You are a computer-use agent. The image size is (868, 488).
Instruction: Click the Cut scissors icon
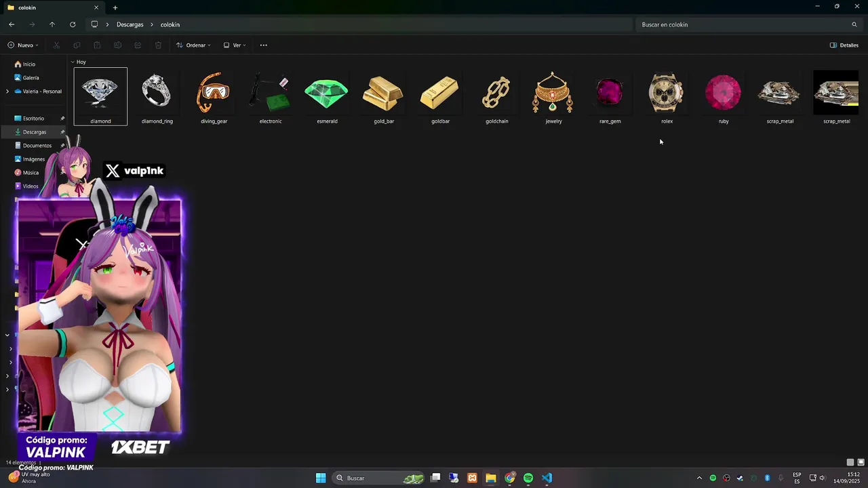coord(56,45)
